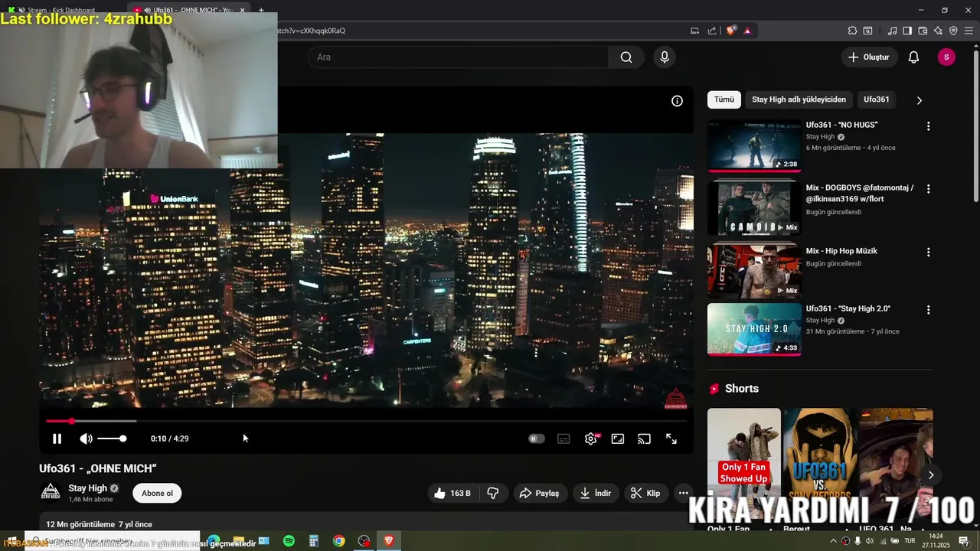Click the Oluştur create button
The height and width of the screenshot is (551, 980).
click(869, 57)
